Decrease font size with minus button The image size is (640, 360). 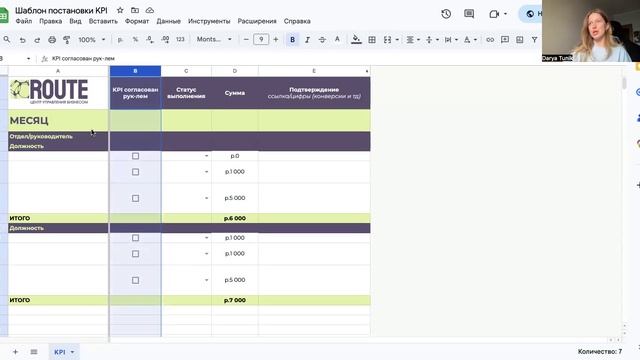[x=246, y=40]
